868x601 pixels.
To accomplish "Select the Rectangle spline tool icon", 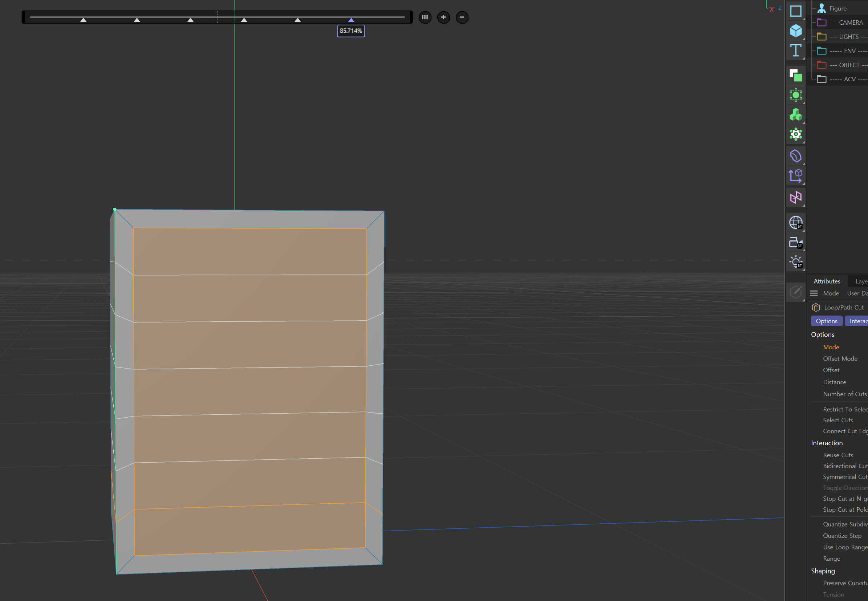I will [x=795, y=11].
